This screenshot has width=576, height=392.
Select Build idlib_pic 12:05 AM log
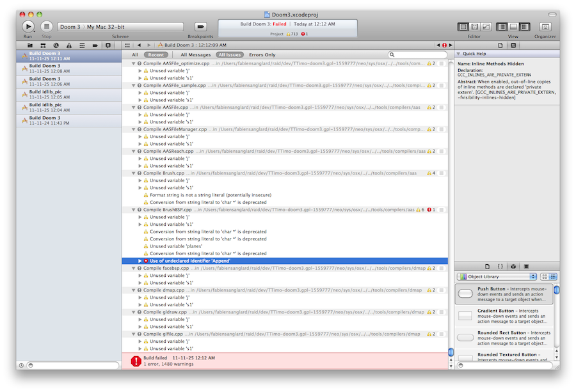coord(69,95)
